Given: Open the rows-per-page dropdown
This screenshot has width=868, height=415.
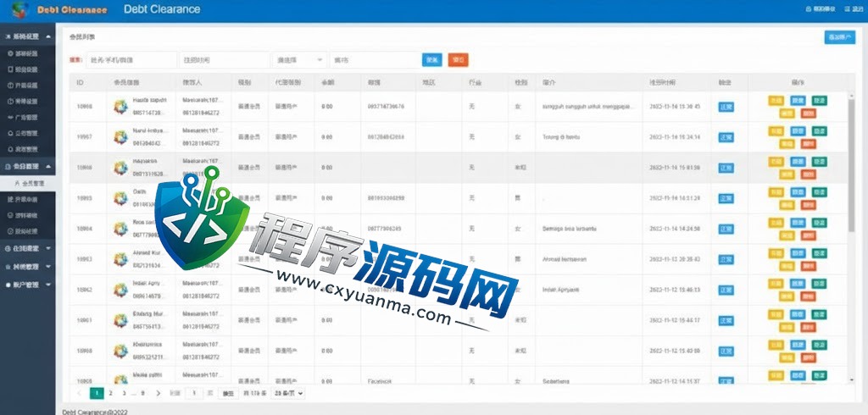Looking at the screenshot, I should (x=288, y=393).
